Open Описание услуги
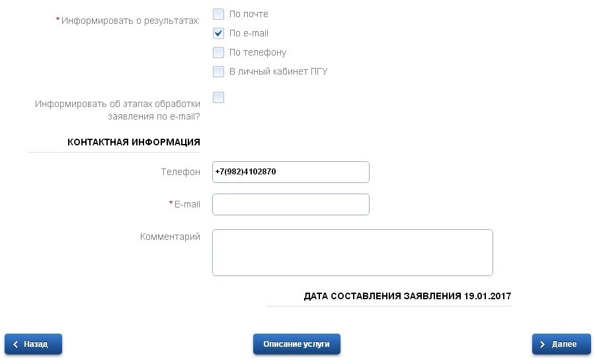 [296, 344]
